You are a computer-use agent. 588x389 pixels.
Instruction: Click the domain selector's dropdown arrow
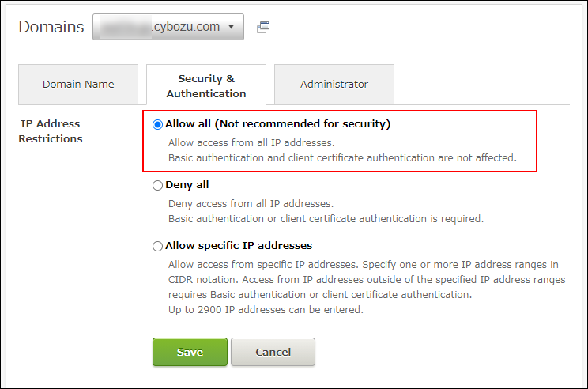231,27
